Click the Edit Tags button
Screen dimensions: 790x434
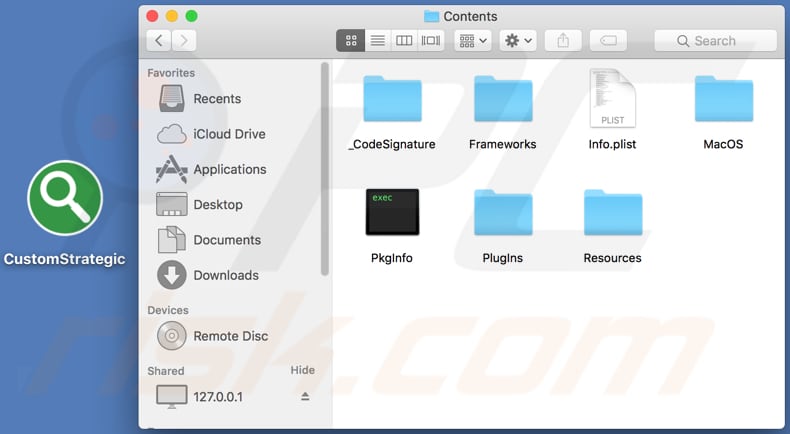click(x=608, y=40)
